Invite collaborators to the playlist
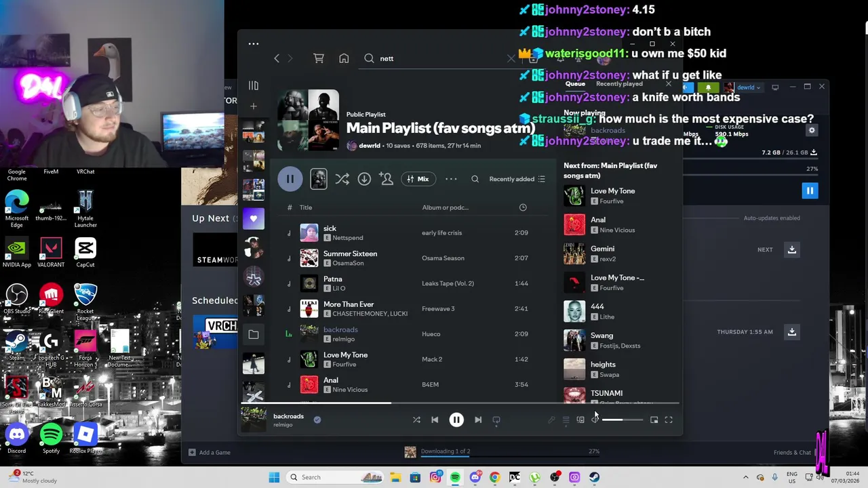The image size is (868, 488). click(x=387, y=179)
